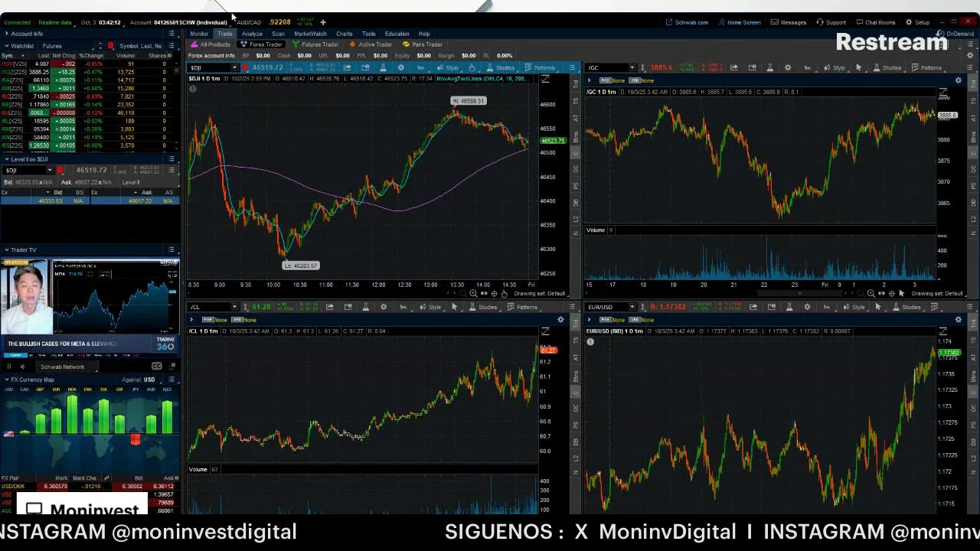Toggle ORD None setting on /CL chart
The width and height of the screenshot is (980, 551).
pos(243,320)
